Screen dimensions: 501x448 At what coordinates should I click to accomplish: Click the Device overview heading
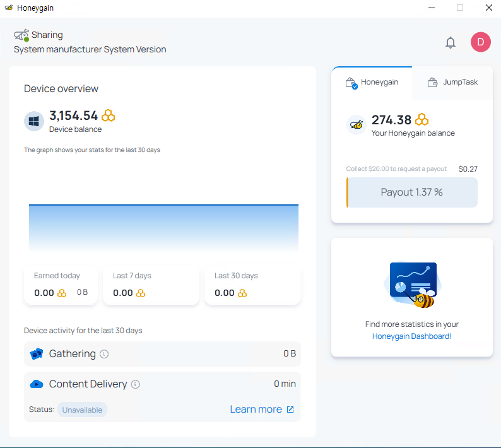[61, 88]
